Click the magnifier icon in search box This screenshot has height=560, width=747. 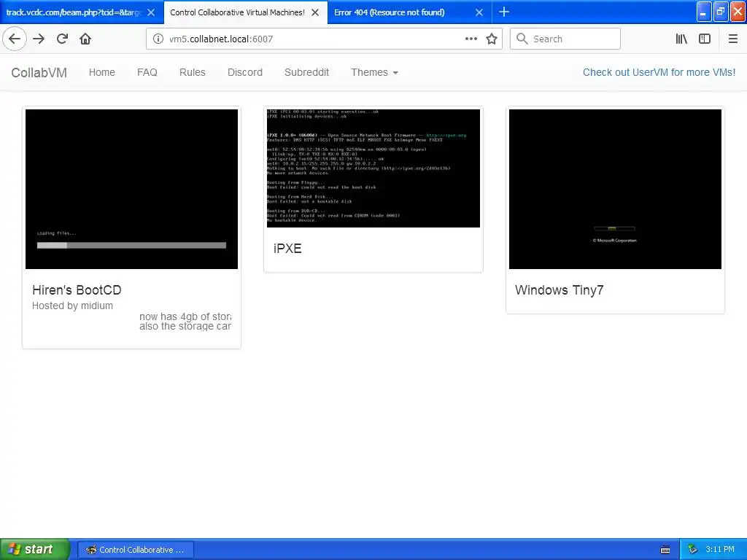522,39
